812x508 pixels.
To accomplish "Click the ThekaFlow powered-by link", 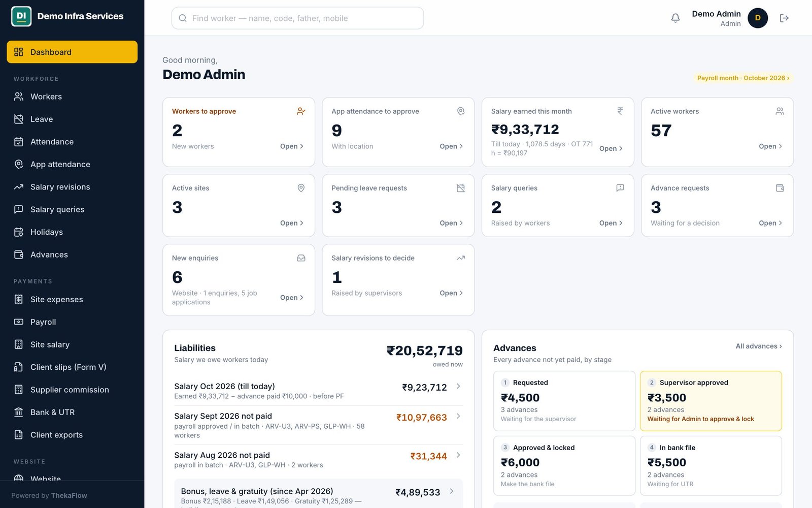I will [x=69, y=495].
